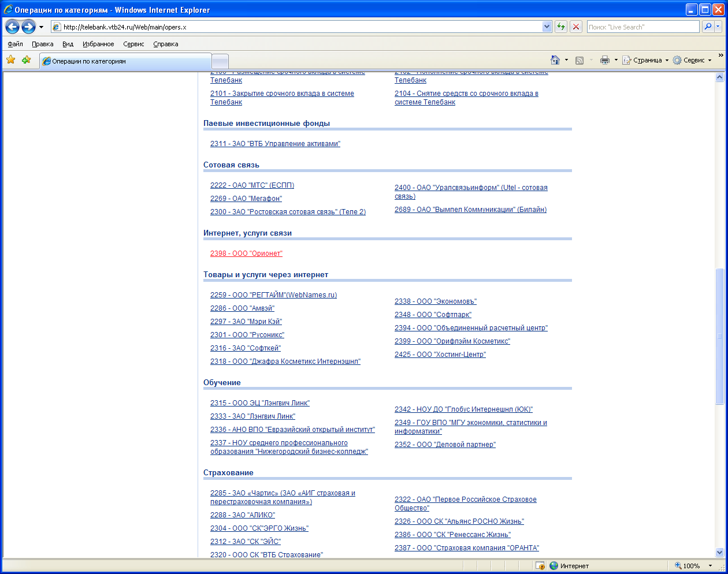Open link 2269 ОАО Мегафон
This screenshot has height=574, width=728.
(x=246, y=199)
